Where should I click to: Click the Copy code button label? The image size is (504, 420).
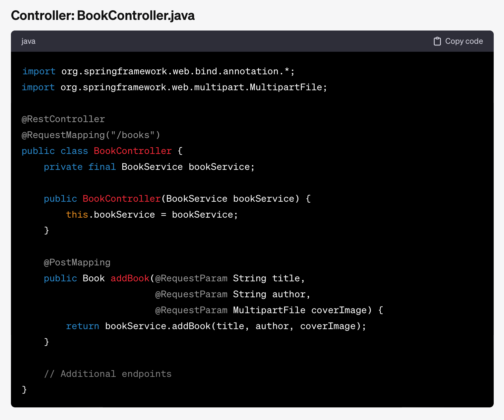(x=464, y=41)
